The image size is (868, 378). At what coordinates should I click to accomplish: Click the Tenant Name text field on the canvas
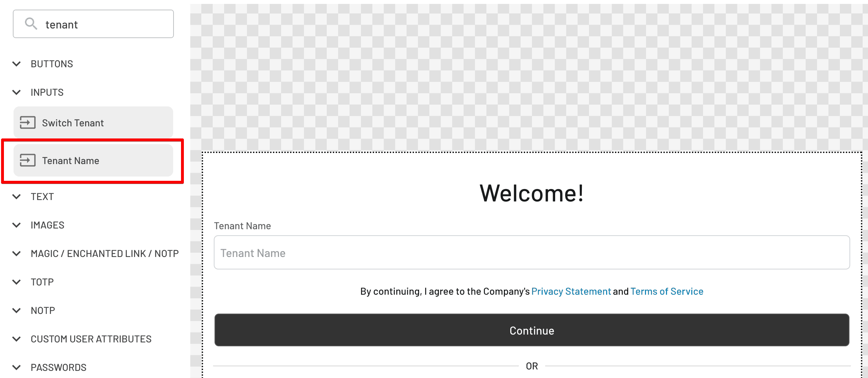tap(532, 252)
